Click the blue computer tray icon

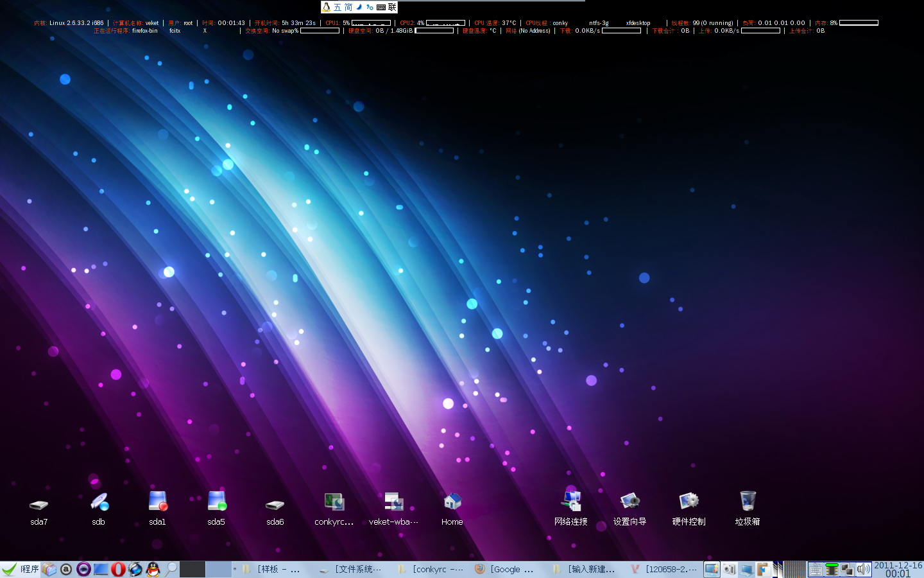coord(746,569)
